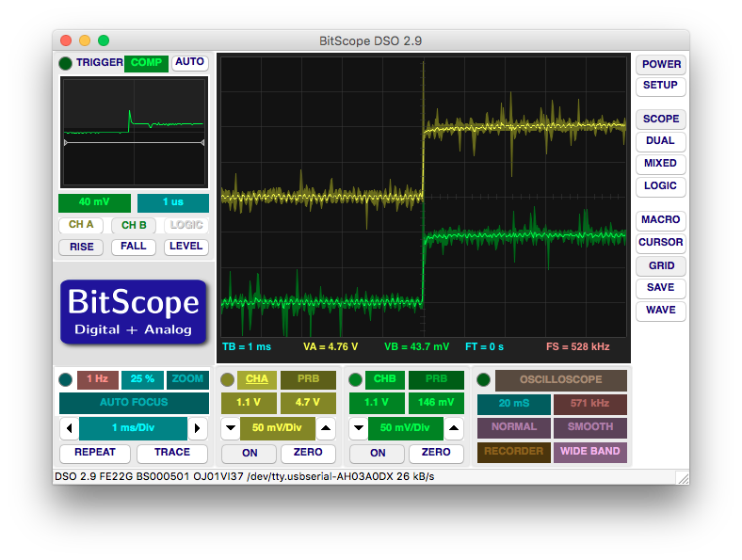Click the 571 kHz sample rate
This screenshot has width=742, height=560.
(589, 404)
